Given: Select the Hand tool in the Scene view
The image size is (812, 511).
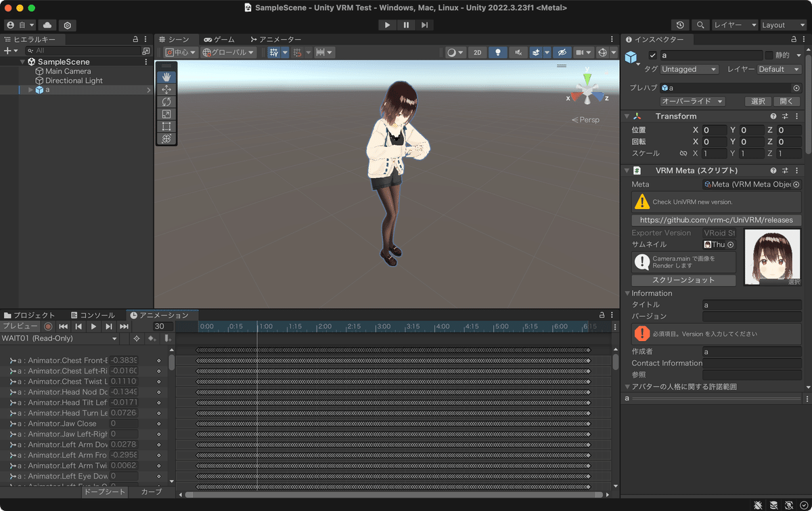Looking at the screenshot, I should pos(166,76).
